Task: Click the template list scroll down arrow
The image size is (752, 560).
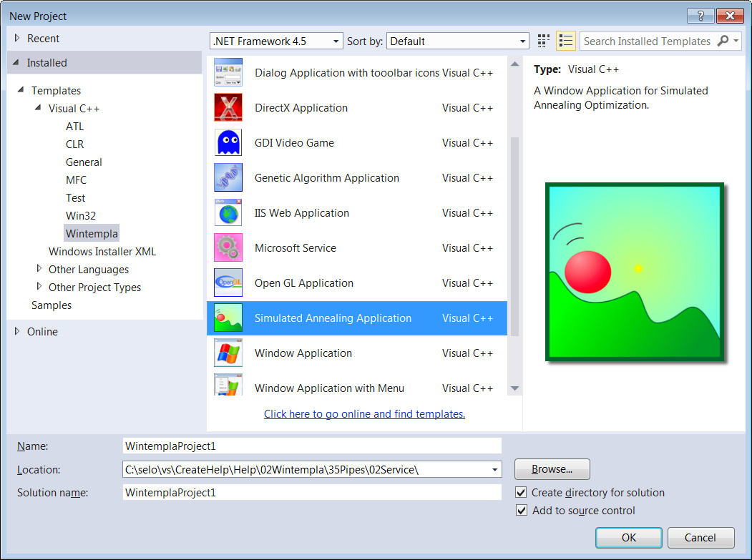Action: point(514,388)
